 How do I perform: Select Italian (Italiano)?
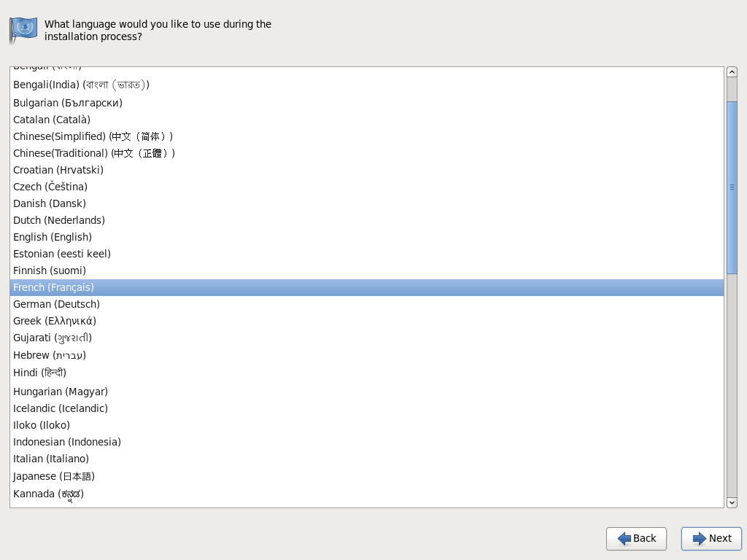click(51, 459)
